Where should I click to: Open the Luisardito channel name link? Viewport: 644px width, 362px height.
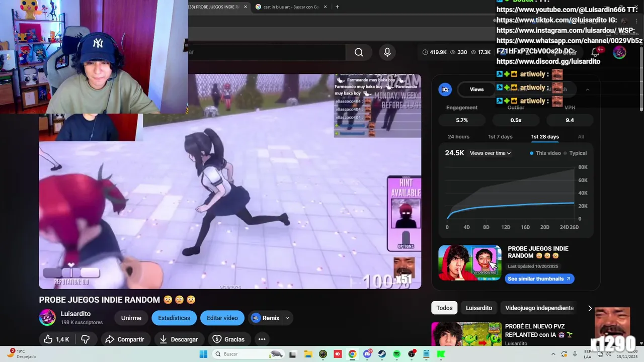click(75, 314)
